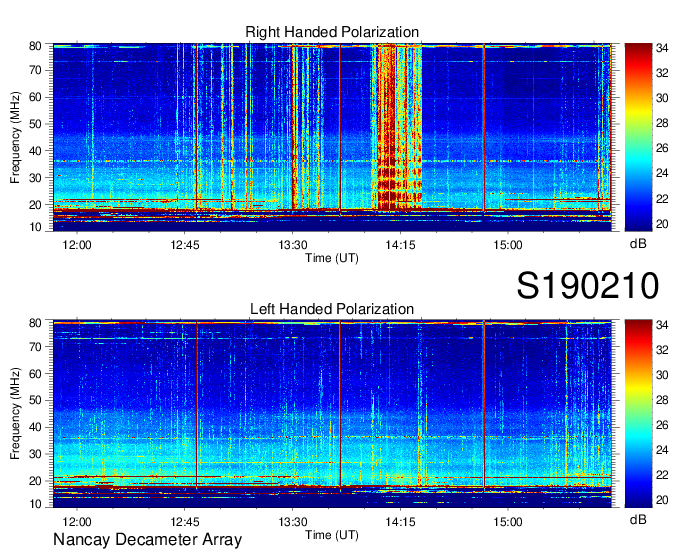The width and height of the screenshot is (680, 552).
Task: Click the right-handed spectrogram burst cluster near 13:30
Action: (x=307, y=127)
